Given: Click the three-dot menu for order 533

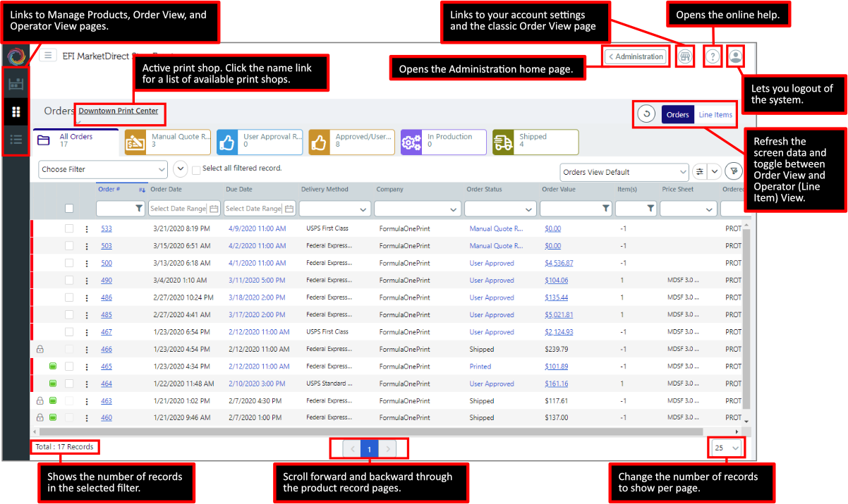Looking at the screenshot, I should click(x=87, y=229).
